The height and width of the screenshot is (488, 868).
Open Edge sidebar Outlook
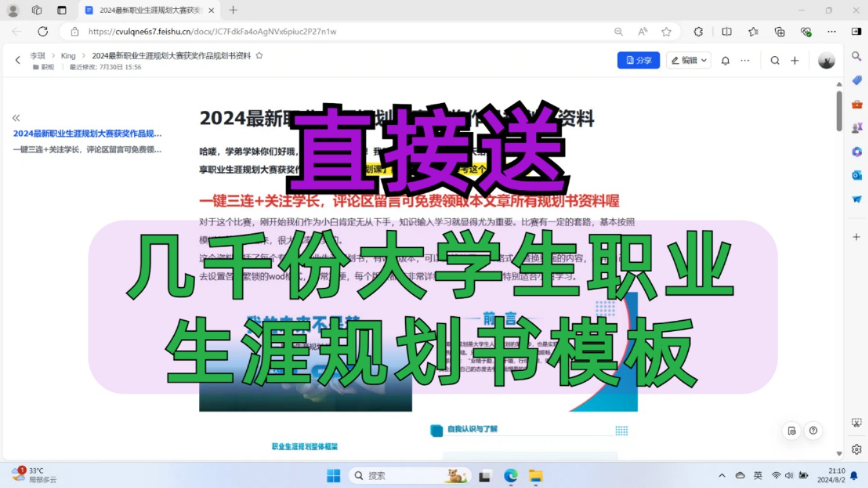[x=857, y=176]
